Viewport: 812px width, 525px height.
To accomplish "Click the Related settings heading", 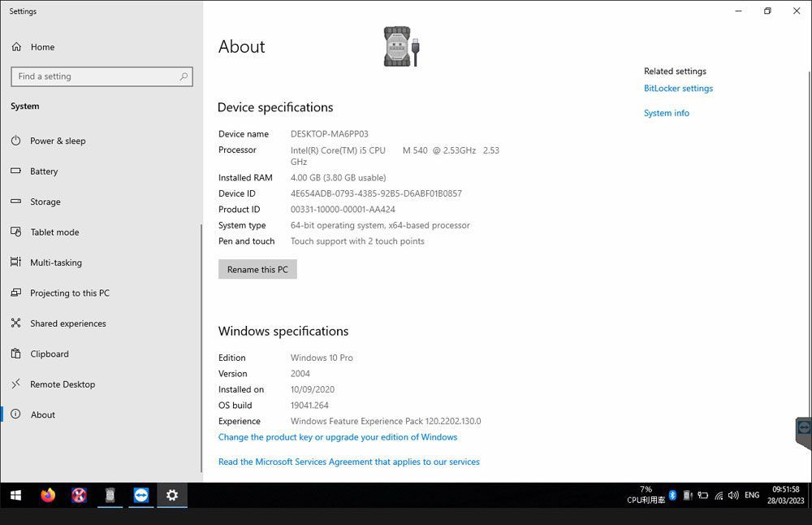I will 675,72.
